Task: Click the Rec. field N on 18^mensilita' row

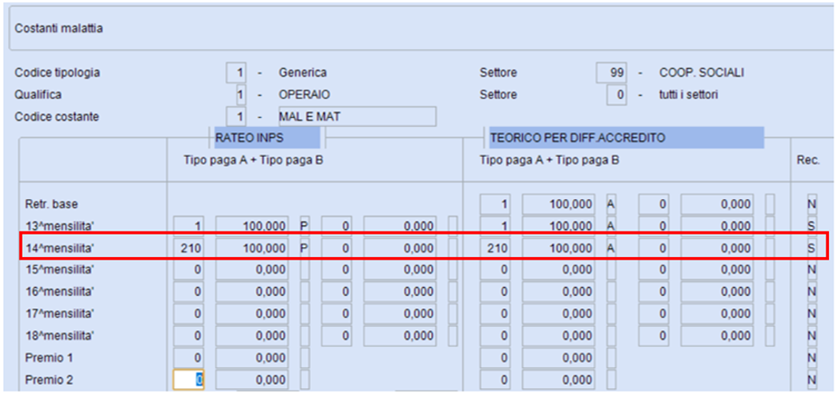Action: [x=812, y=336]
